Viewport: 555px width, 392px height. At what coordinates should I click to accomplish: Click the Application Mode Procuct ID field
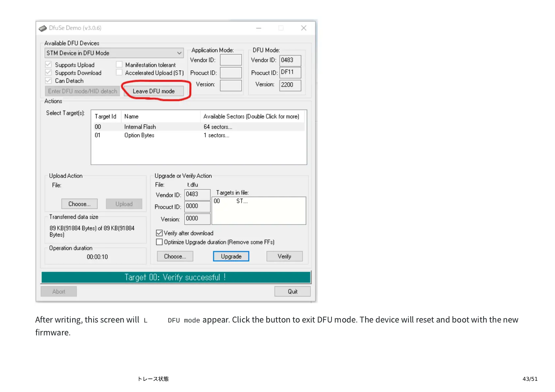tap(231, 73)
